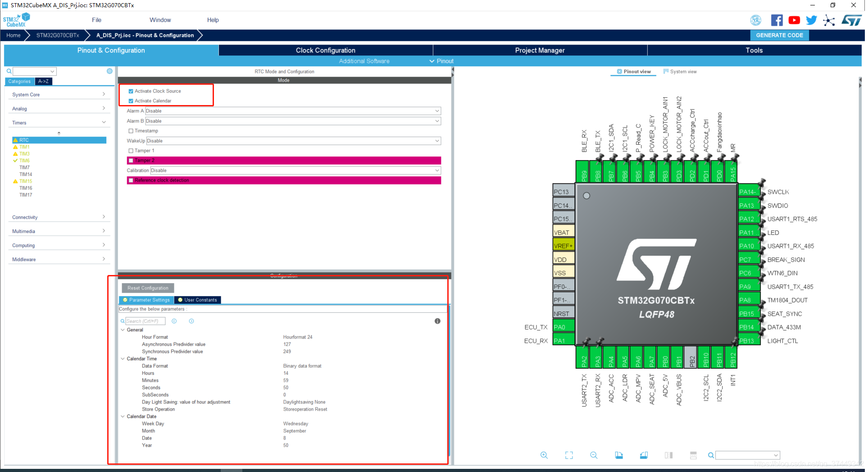This screenshot has width=868, height=472.
Task: Enable the Timestamp checkbox
Action: 131,131
